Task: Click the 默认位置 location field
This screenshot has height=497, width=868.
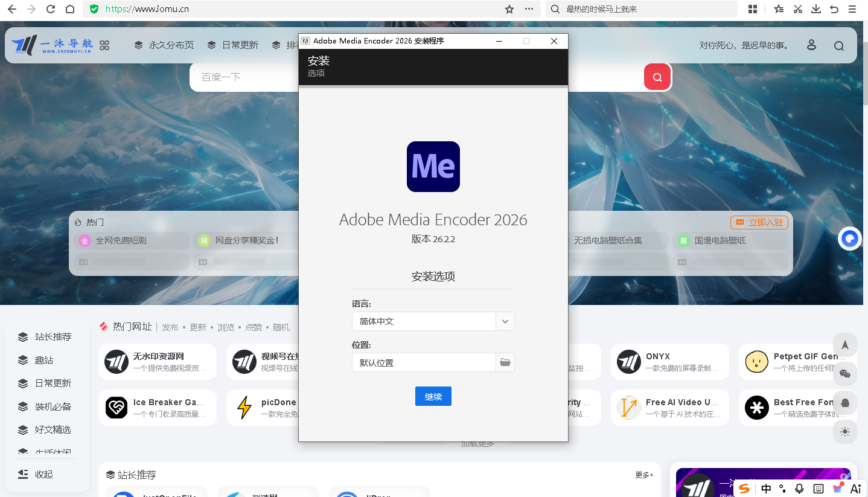Action: 424,362
